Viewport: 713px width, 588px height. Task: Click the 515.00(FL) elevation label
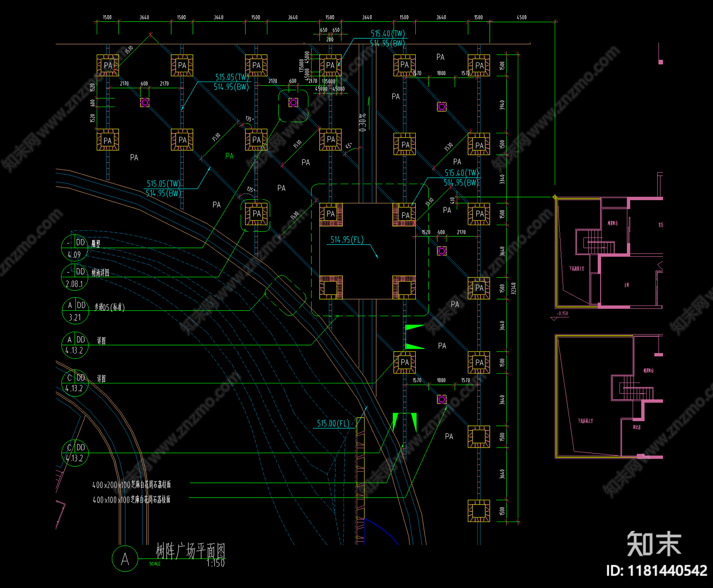(333, 424)
